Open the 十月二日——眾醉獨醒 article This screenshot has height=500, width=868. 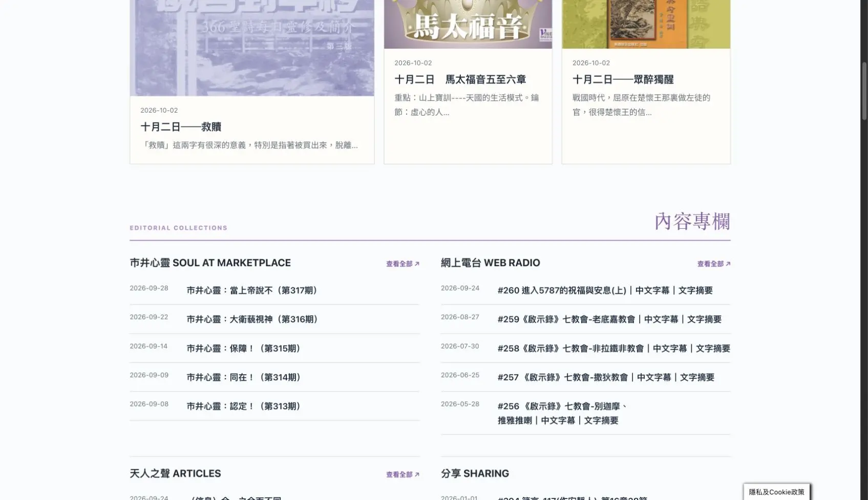pos(623,80)
